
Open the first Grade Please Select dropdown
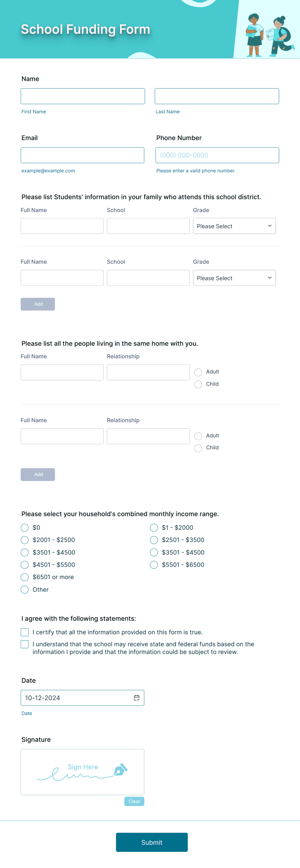[x=234, y=226]
